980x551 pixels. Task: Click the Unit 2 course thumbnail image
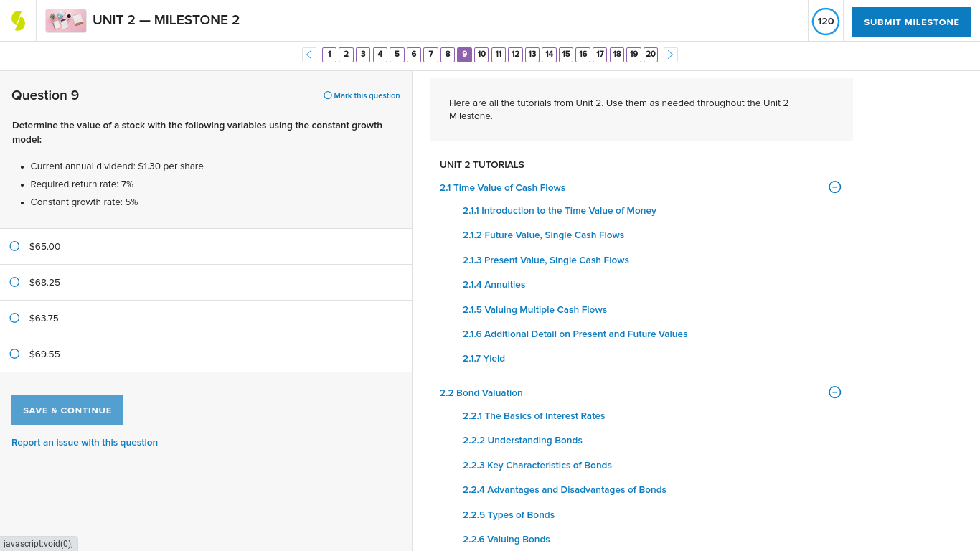65,20
